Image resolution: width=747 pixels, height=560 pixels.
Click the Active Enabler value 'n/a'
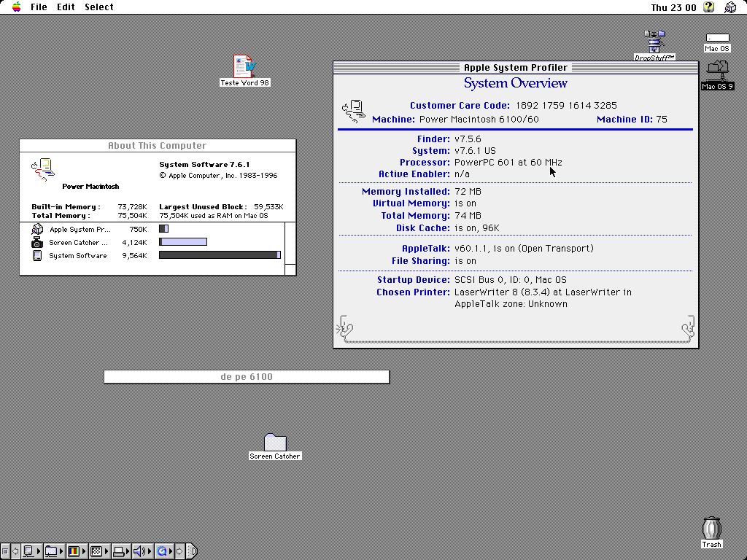(462, 174)
